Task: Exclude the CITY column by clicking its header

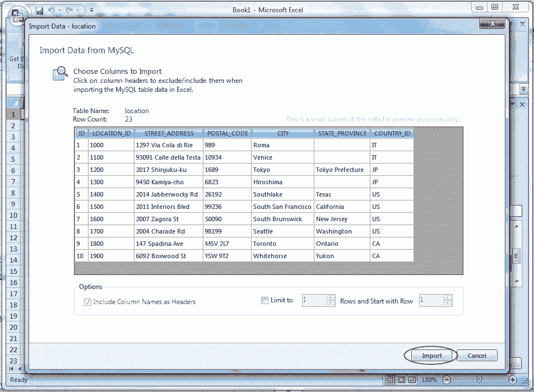Action: pos(282,133)
